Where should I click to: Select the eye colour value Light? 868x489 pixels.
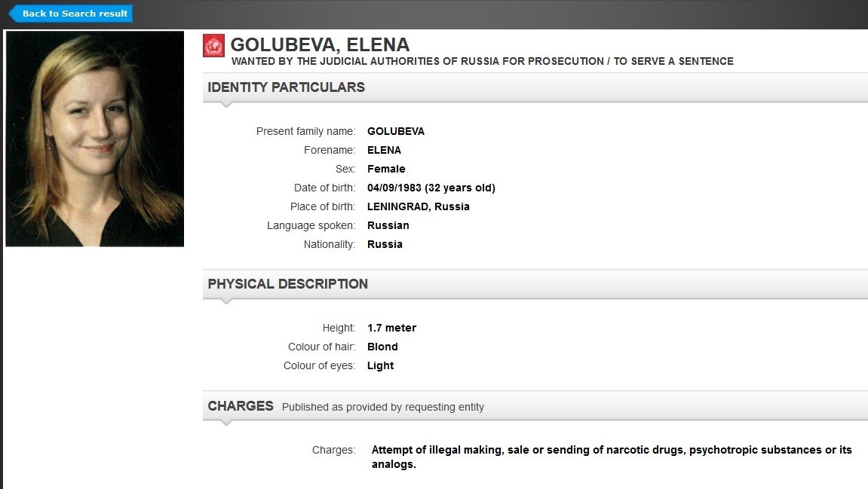click(x=380, y=365)
